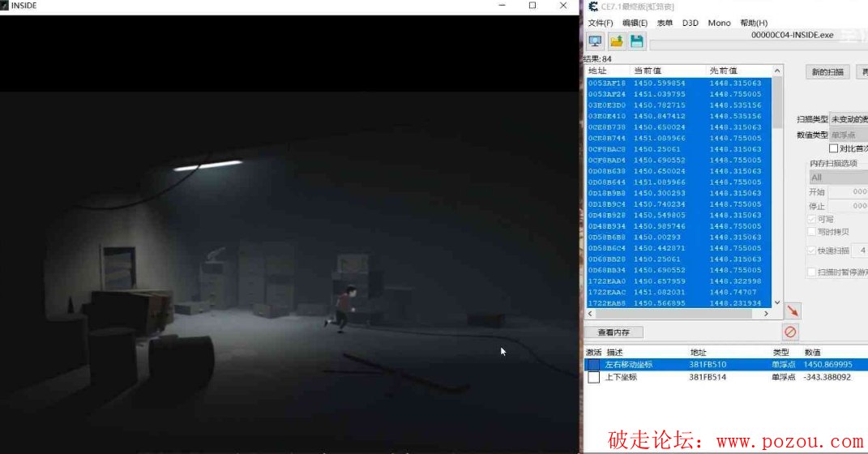Viewport: 868px width, 454px height.
Task: Select result row with address 1722EAB8
Action: (x=678, y=303)
